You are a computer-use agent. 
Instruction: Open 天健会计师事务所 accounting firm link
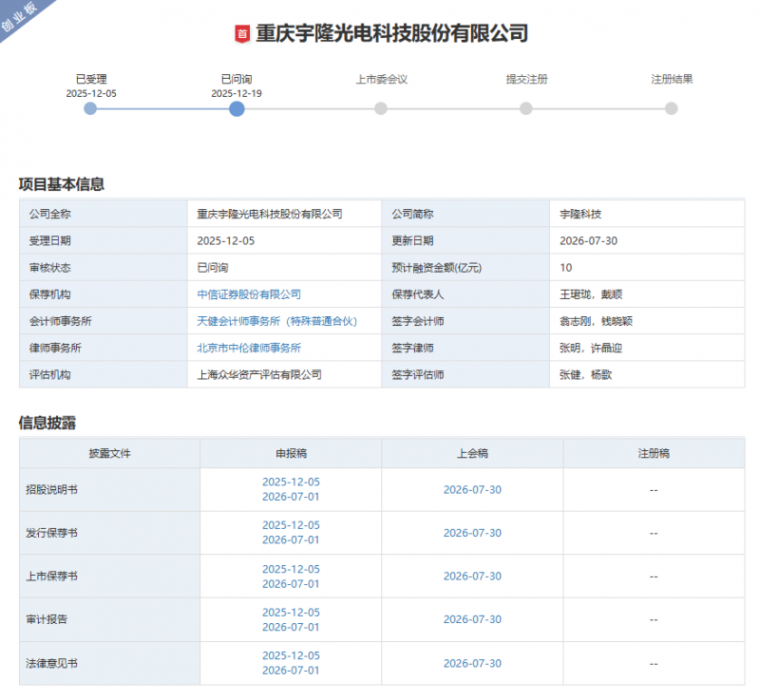point(277,321)
